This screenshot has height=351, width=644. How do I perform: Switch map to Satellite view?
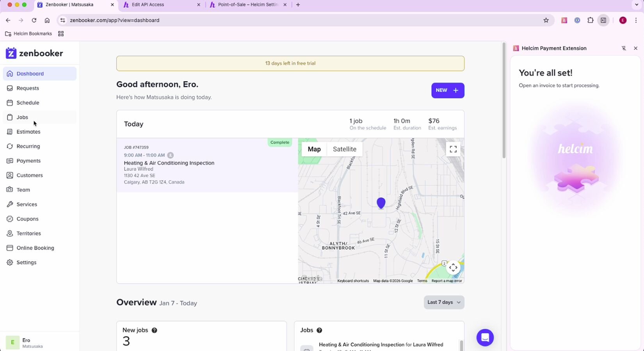pos(344,149)
